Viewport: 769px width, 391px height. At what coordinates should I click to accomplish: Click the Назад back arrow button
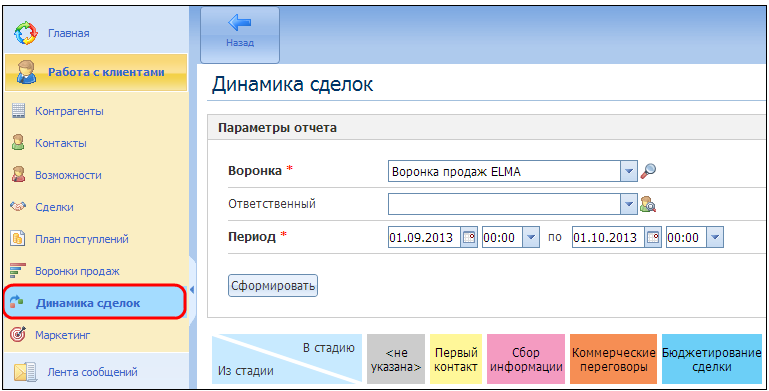pos(240,34)
